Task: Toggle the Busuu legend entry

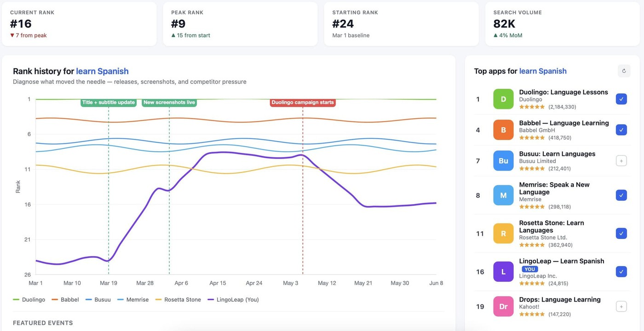Action: (98, 300)
